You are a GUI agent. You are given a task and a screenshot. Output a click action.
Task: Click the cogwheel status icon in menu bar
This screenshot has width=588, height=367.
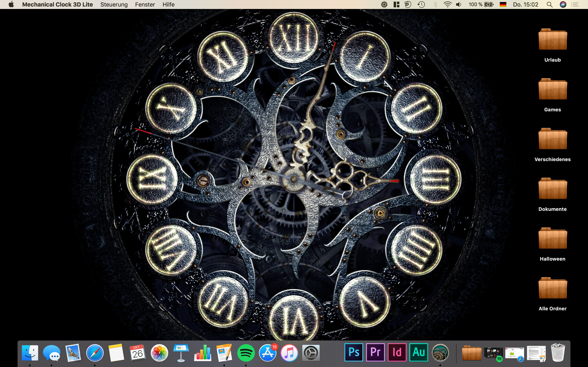tap(384, 4)
